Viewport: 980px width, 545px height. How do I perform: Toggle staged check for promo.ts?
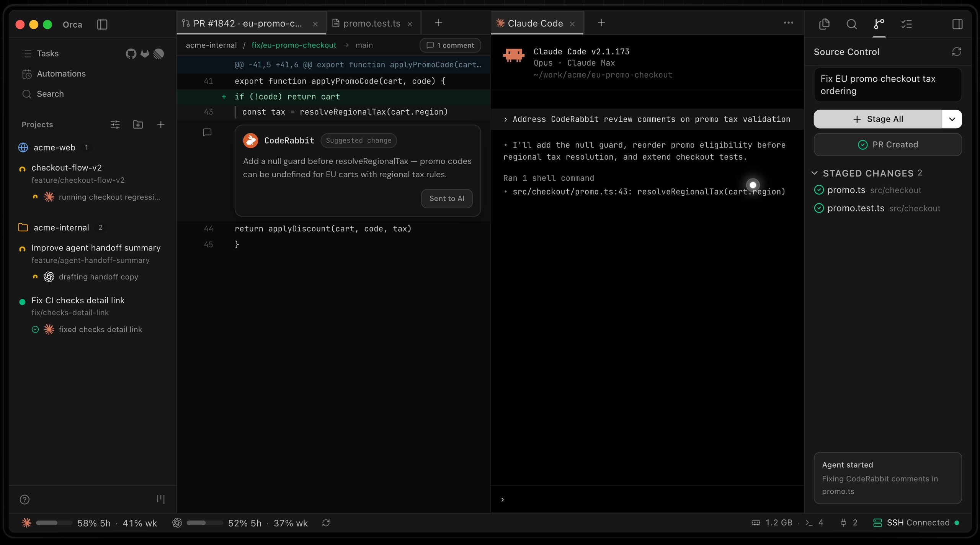point(819,190)
